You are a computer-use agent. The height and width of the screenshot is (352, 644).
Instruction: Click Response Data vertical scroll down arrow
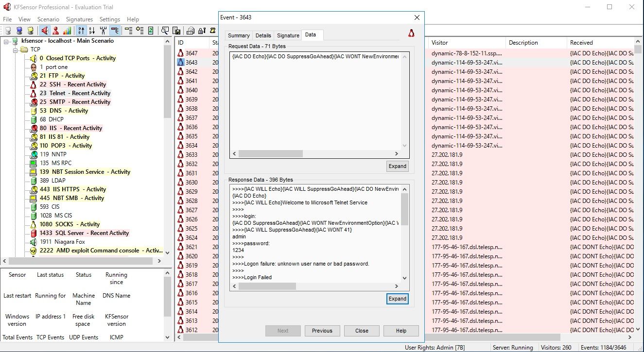point(404,278)
